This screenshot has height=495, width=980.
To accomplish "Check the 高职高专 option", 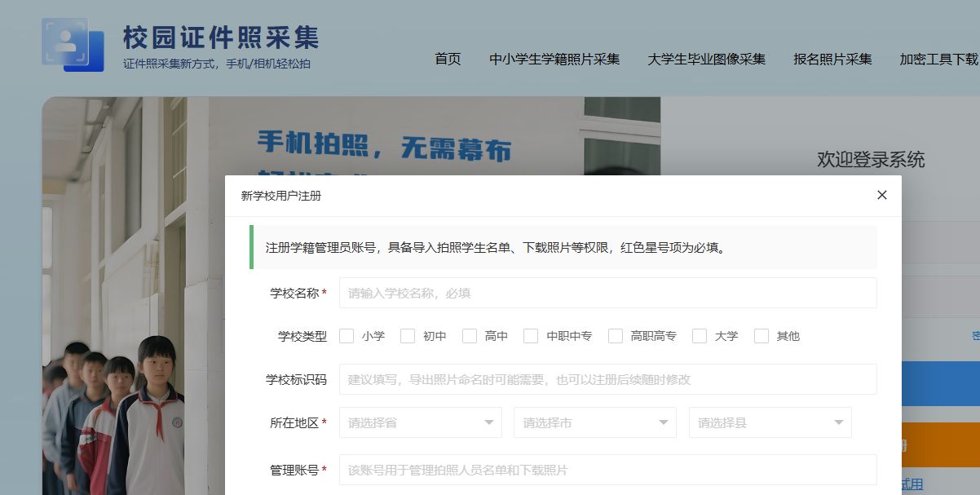I will 616,336.
